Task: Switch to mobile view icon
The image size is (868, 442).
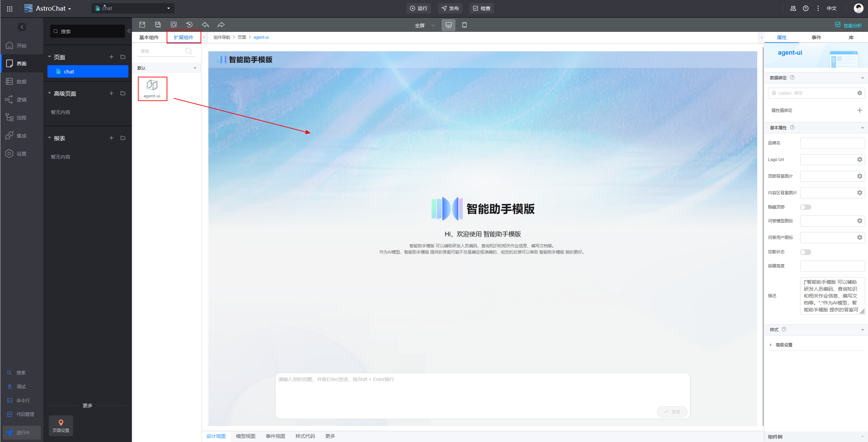Action: coord(464,25)
